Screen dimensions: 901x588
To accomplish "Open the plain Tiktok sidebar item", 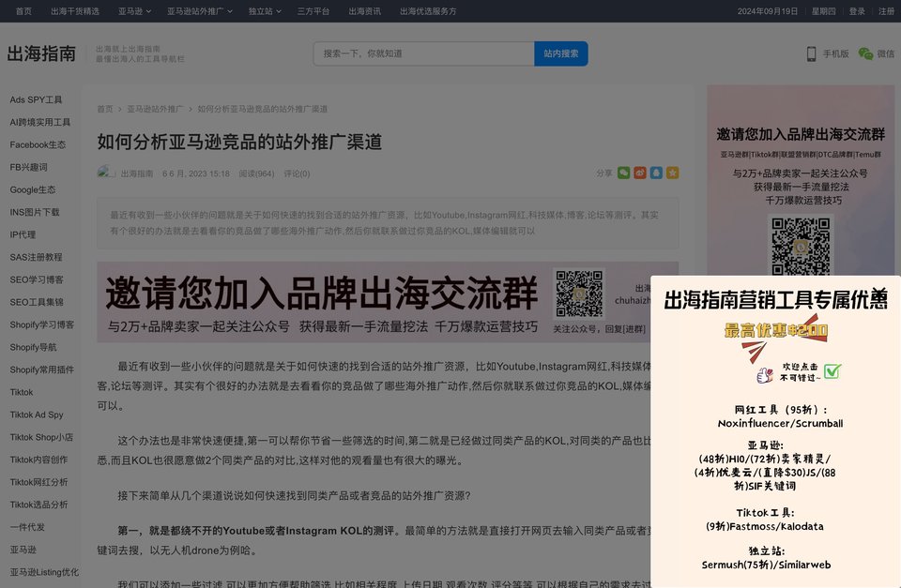I will [22, 392].
